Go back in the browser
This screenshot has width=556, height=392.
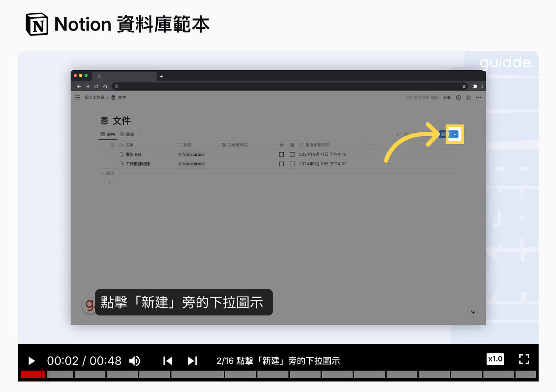(79, 86)
